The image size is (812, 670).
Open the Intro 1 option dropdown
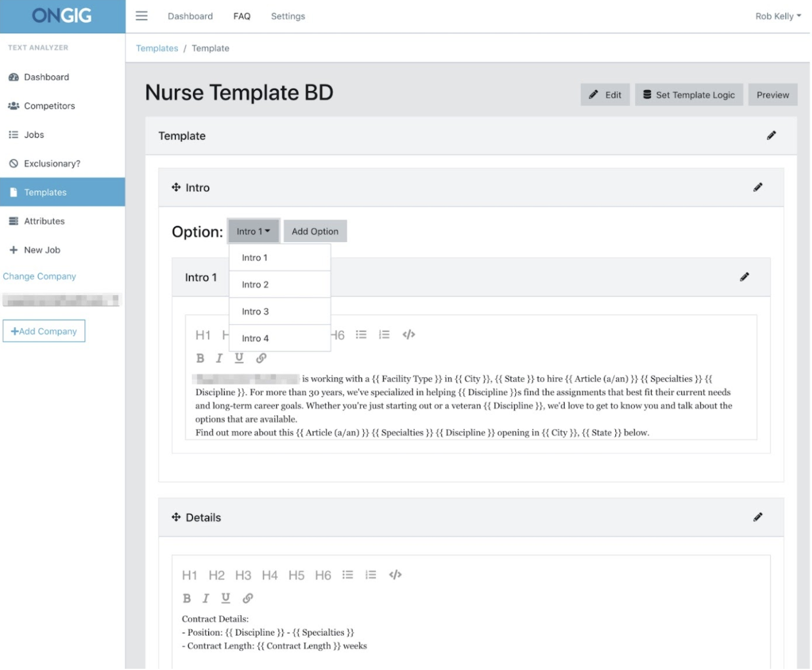253,231
